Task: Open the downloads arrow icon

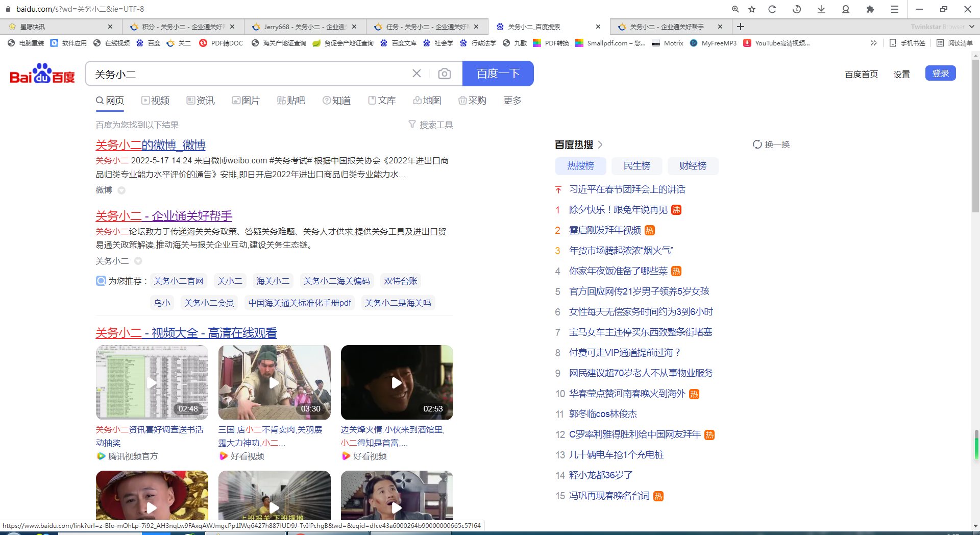Action: (x=821, y=9)
